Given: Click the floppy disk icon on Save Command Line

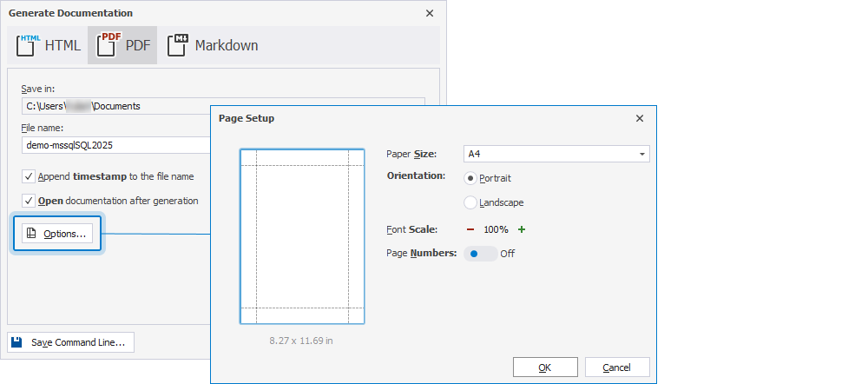Looking at the screenshot, I should tap(17, 342).
